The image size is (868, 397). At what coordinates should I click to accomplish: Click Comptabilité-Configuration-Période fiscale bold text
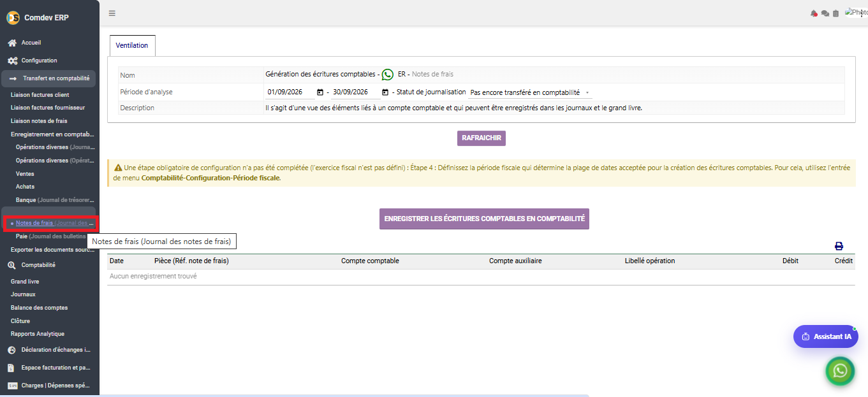(210, 178)
